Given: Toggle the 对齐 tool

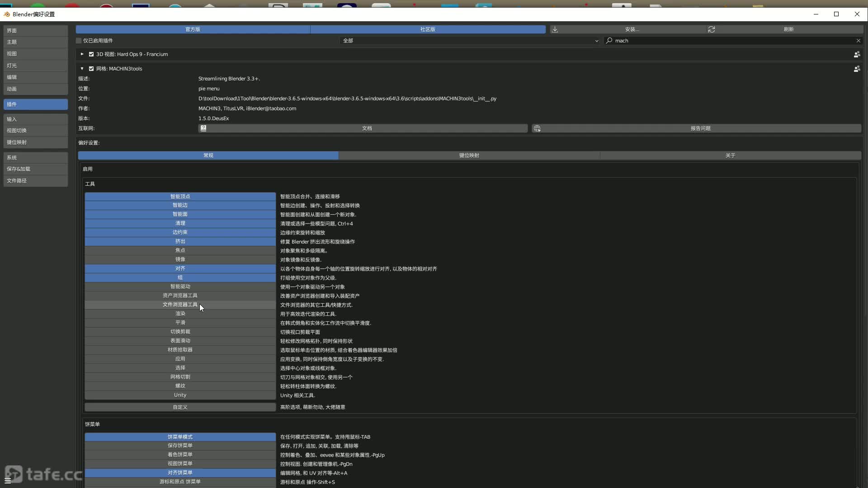Looking at the screenshot, I should 180,268.
